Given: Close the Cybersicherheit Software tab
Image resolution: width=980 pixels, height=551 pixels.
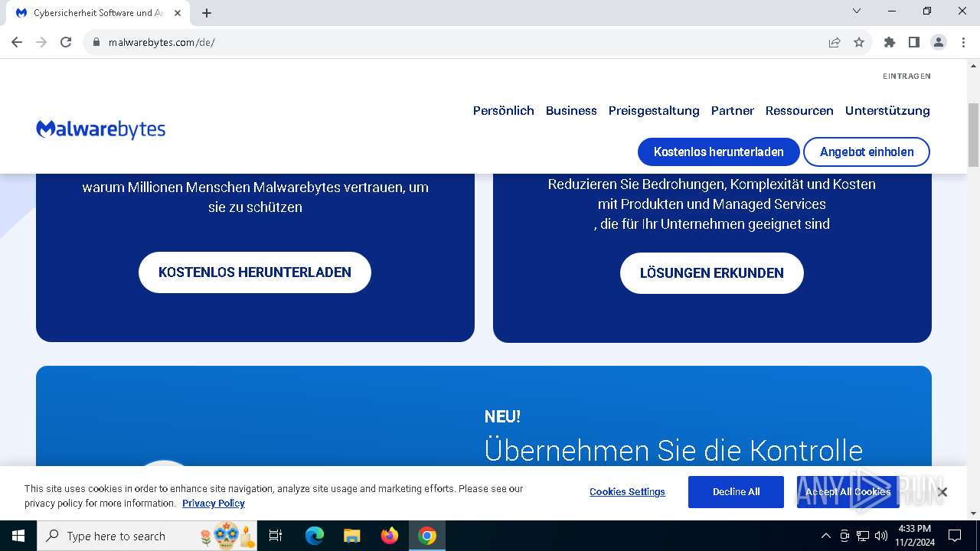Looking at the screenshot, I should pyautogui.click(x=178, y=13).
